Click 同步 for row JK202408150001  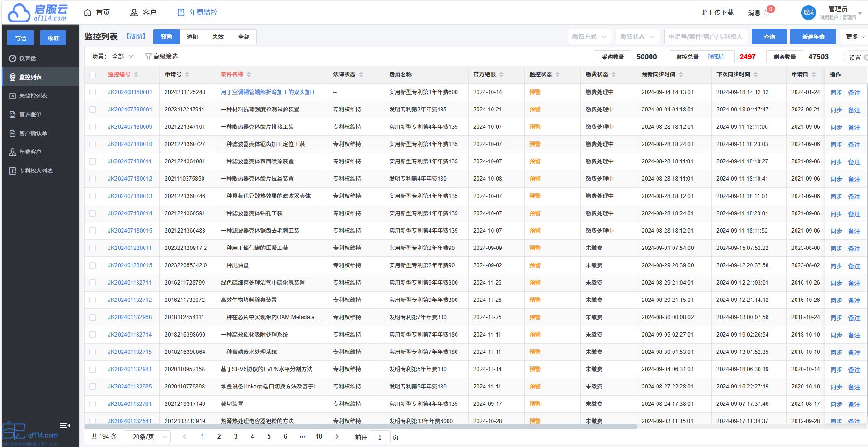pos(836,93)
